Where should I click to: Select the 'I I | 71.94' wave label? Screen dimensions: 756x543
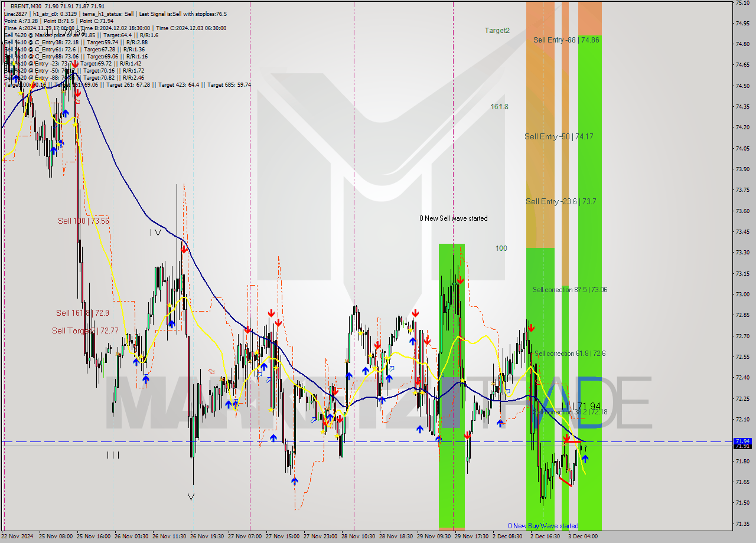pos(582,406)
